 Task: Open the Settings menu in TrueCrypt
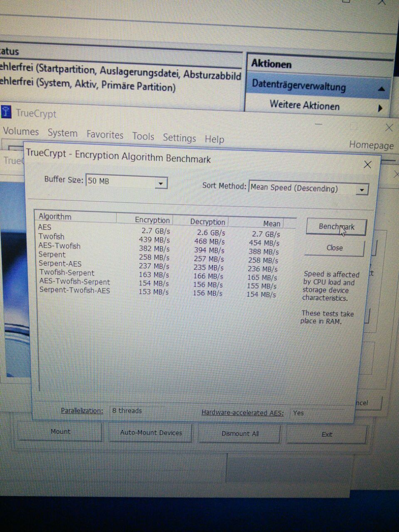179,138
